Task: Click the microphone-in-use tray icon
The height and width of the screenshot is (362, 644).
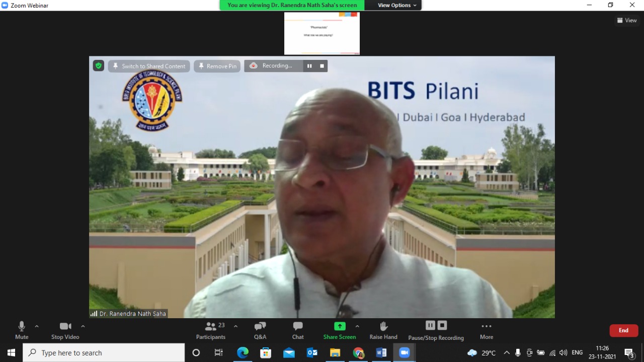Action: 518,353
